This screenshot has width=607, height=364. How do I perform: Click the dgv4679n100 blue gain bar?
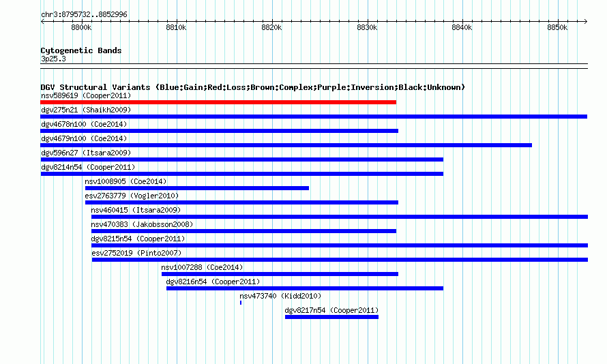(286, 145)
